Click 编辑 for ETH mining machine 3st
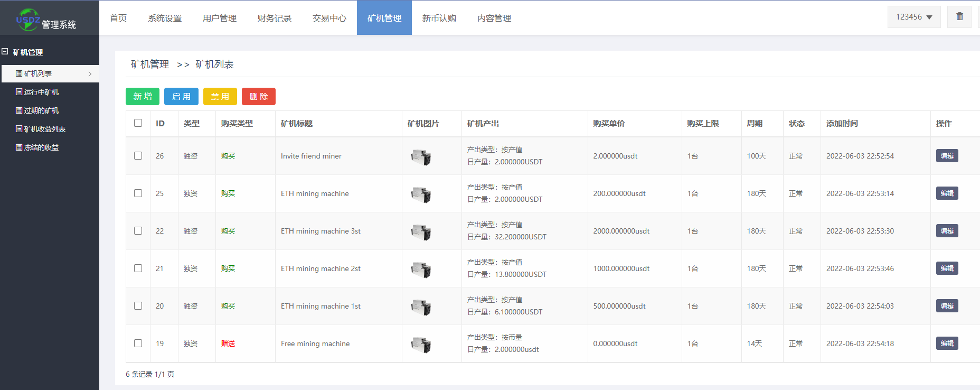 (x=947, y=231)
